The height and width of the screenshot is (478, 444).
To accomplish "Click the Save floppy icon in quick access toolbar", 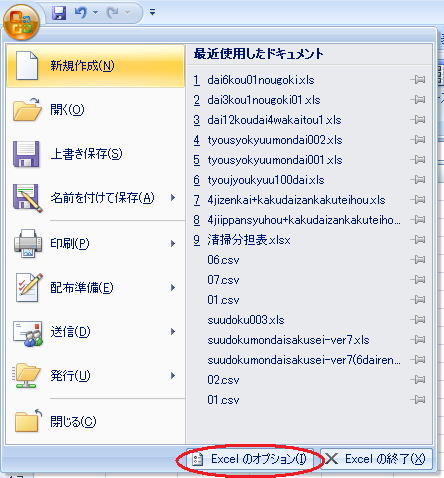I will point(59,13).
